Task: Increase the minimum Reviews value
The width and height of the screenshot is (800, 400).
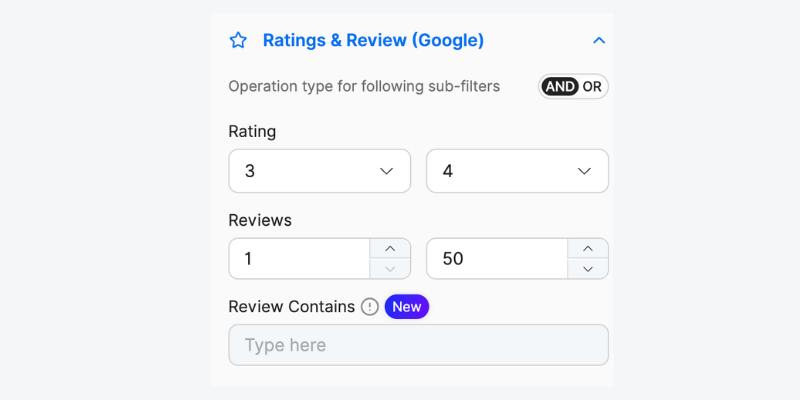Action: coord(390,248)
